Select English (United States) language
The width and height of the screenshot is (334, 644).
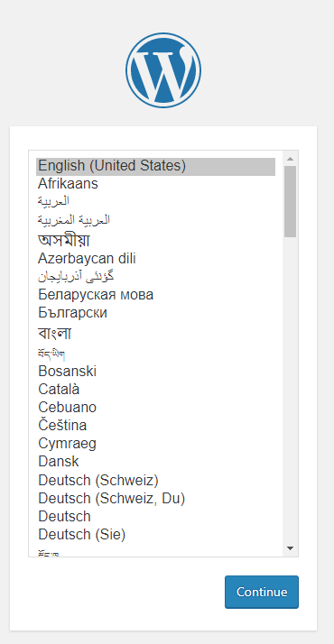[155, 166]
